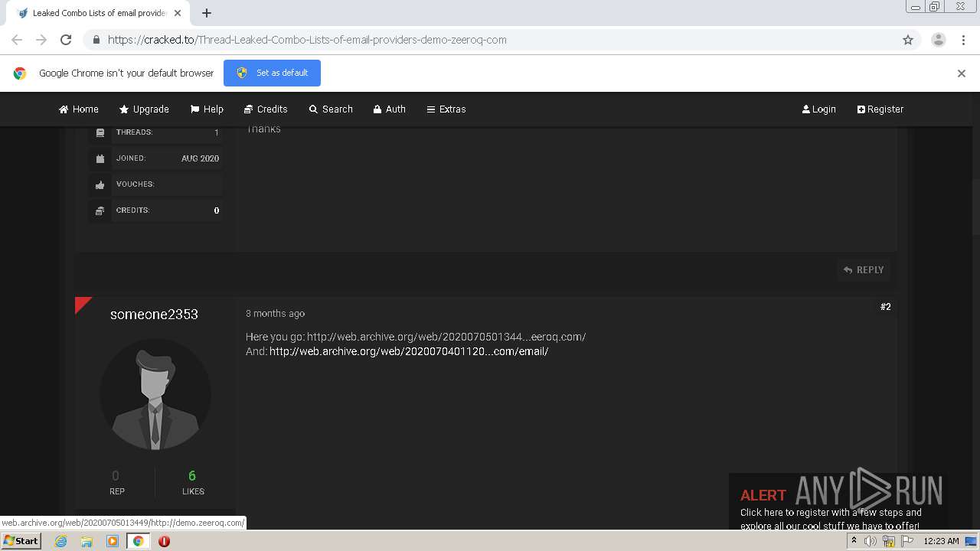
Task: Click Chrome taskbar icon
Action: tap(138, 541)
